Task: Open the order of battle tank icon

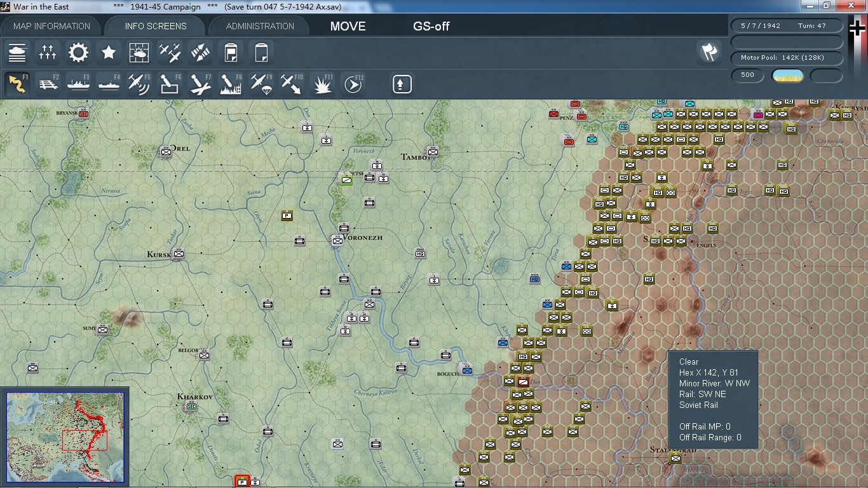Action: pos(17,53)
